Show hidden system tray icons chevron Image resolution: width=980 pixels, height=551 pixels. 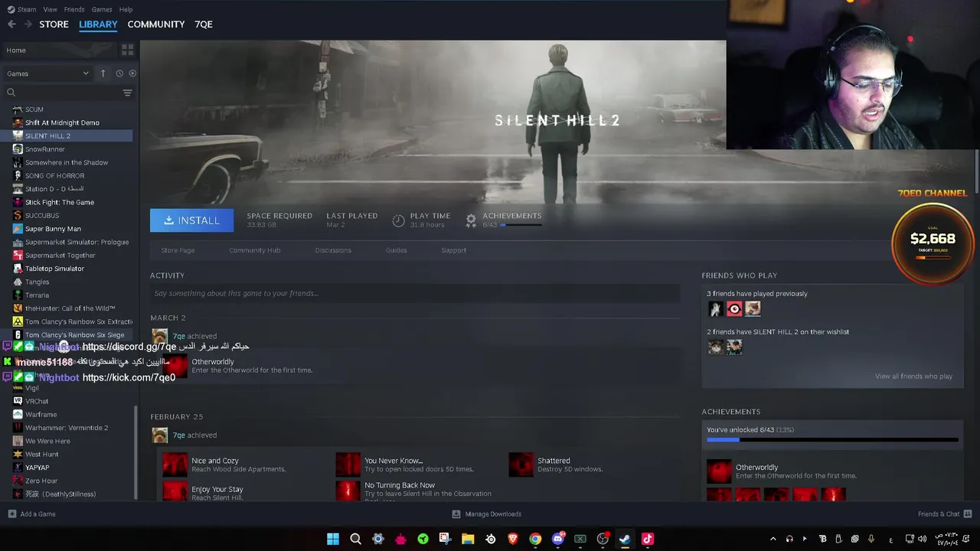[773, 539]
